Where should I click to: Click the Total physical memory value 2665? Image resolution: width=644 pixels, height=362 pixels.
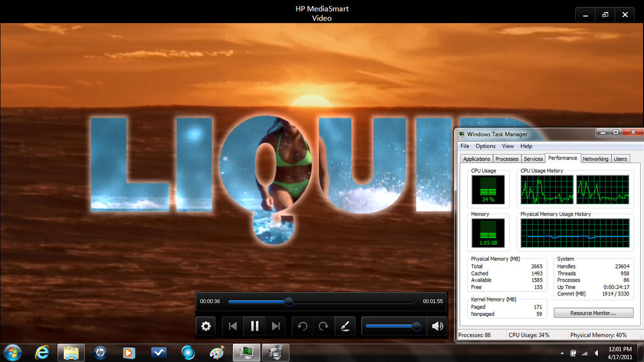(x=537, y=267)
